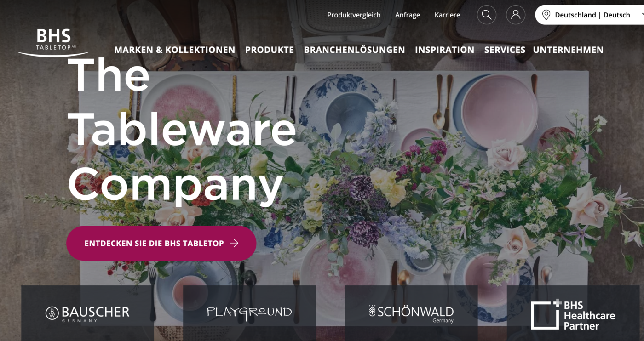Open the Produkte menu
This screenshot has height=341, width=644.
click(x=270, y=50)
